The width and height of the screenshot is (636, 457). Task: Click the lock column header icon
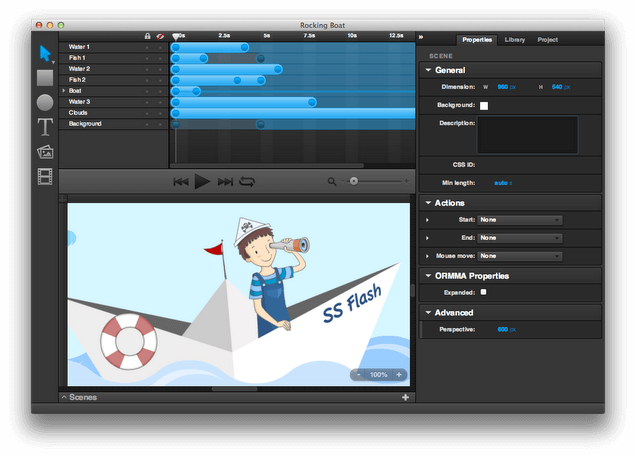[x=148, y=36]
